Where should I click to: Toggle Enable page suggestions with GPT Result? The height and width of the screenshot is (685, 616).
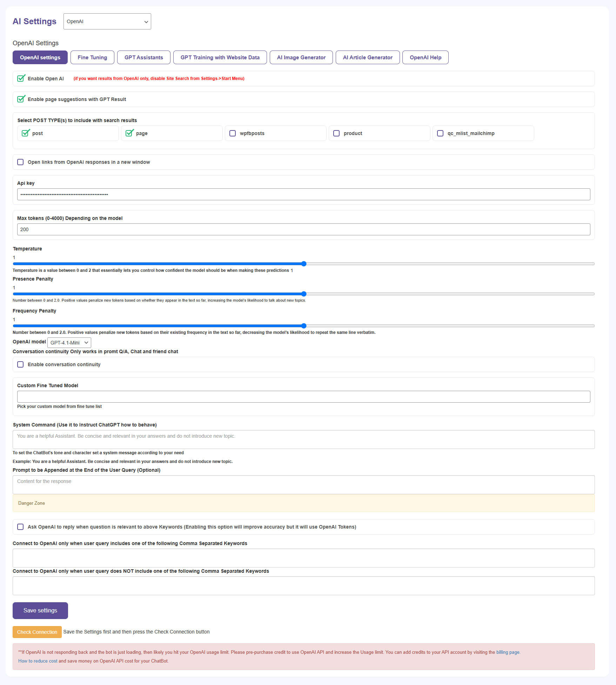(21, 99)
